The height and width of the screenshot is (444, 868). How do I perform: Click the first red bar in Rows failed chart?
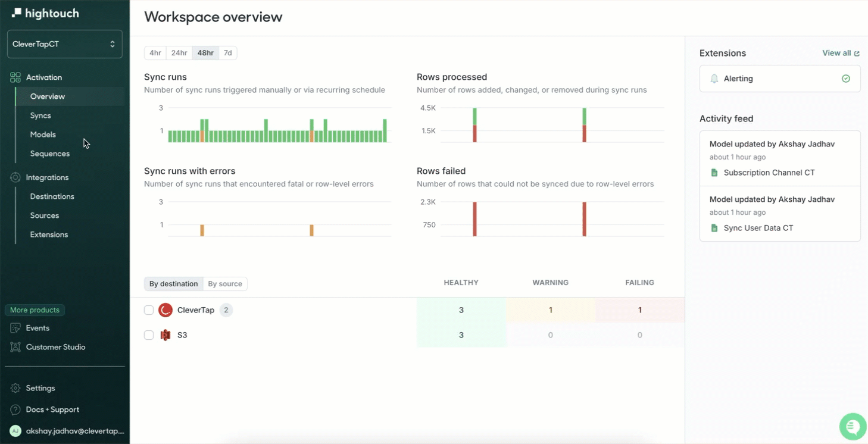click(475, 219)
